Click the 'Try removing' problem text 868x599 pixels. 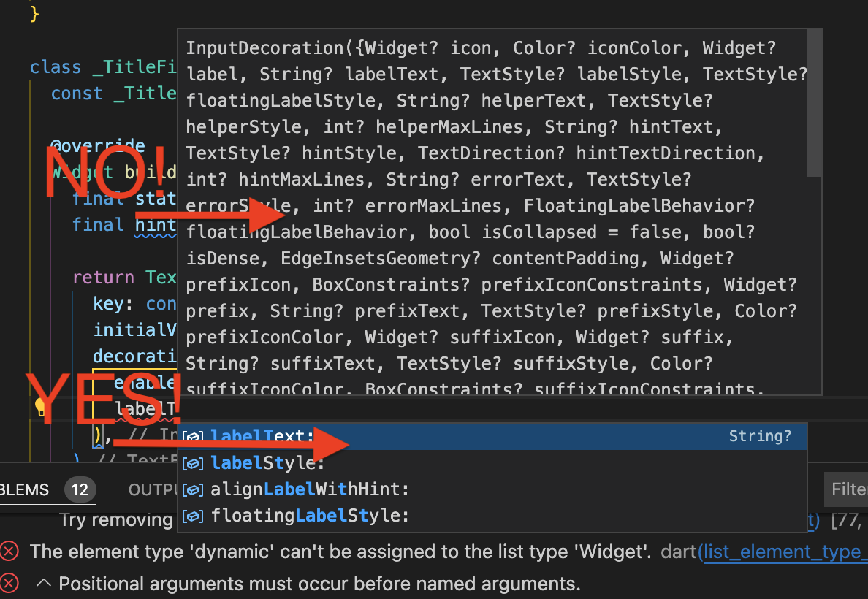click(x=116, y=520)
